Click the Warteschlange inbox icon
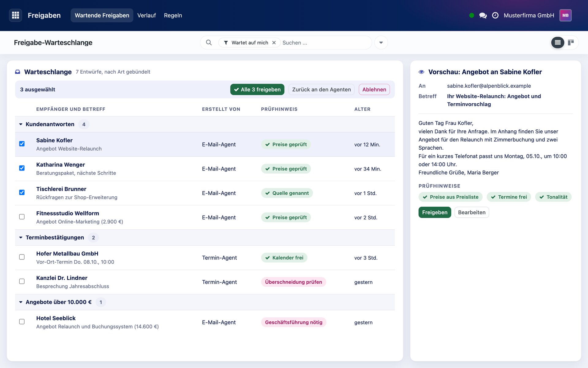588x368 pixels. [18, 72]
